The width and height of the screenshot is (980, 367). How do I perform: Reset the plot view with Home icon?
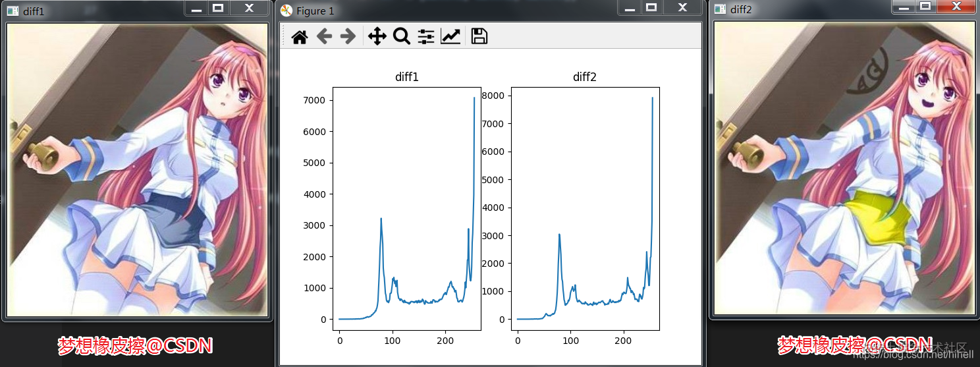pyautogui.click(x=300, y=37)
